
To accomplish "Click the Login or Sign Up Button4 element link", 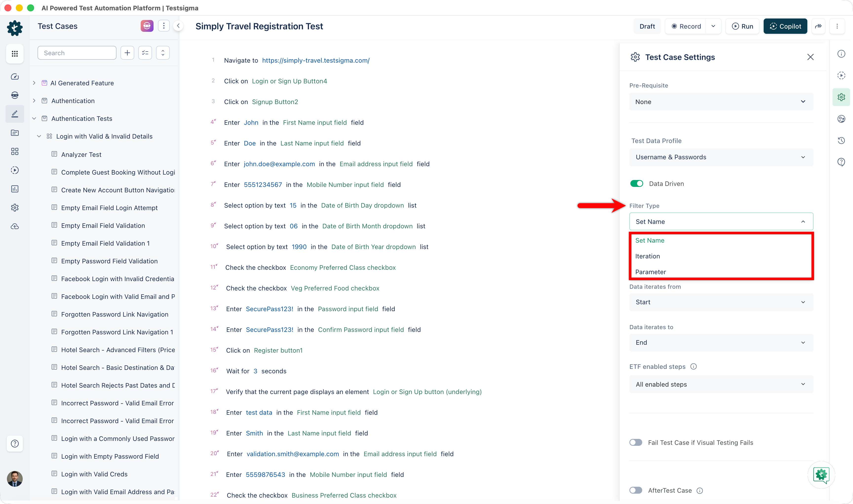I will (289, 81).
